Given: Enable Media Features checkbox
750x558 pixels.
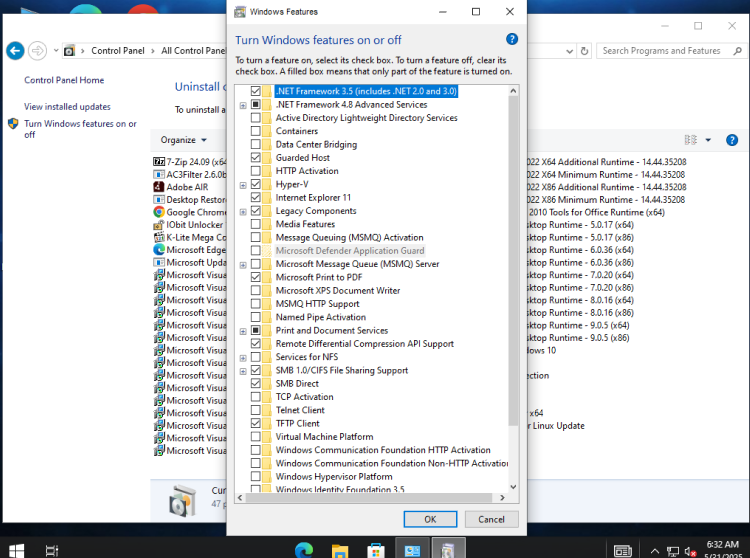Looking at the screenshot, I should pyautogui.click(x=255, y=224).
